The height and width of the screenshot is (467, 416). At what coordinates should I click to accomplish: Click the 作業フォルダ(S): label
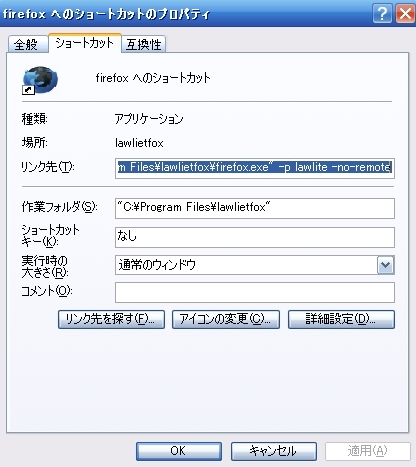point(59,207)
